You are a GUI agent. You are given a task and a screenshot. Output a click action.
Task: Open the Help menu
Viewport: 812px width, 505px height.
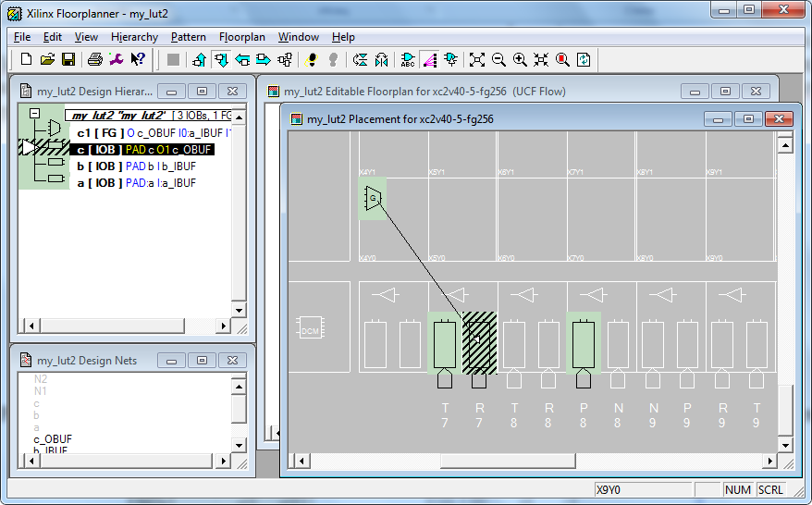tap(343, 37)
